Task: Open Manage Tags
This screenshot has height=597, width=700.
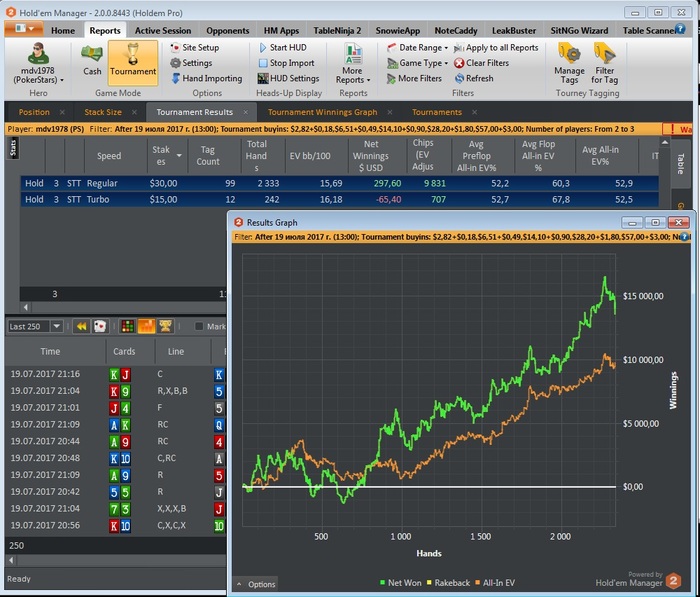Action: click(569, 63)
